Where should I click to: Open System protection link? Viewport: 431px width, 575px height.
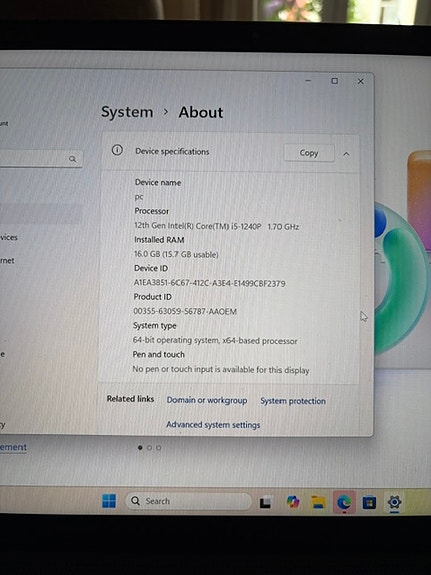click(x=293, y=401)
